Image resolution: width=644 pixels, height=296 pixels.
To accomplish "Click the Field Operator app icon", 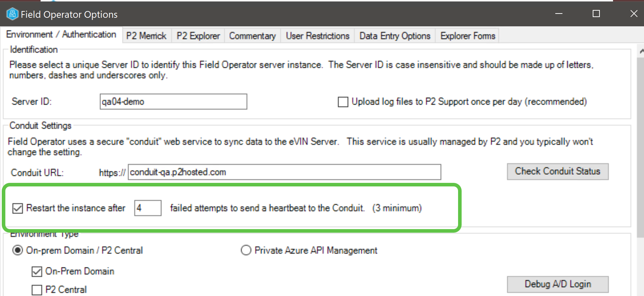I will [x=12, y=14].
